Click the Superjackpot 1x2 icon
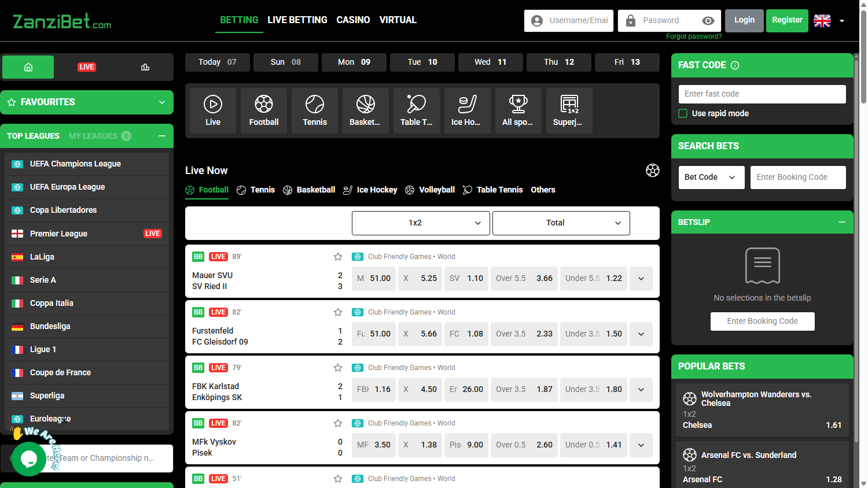Image resolution: width=868 pixels, height=488 pixels. tap(569, 110)
